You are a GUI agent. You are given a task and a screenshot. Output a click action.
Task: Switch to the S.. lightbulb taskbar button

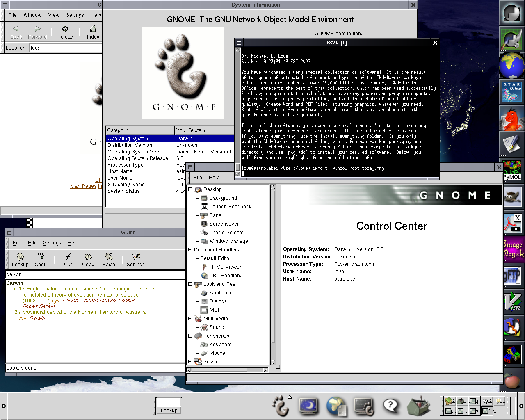point(499,401)
